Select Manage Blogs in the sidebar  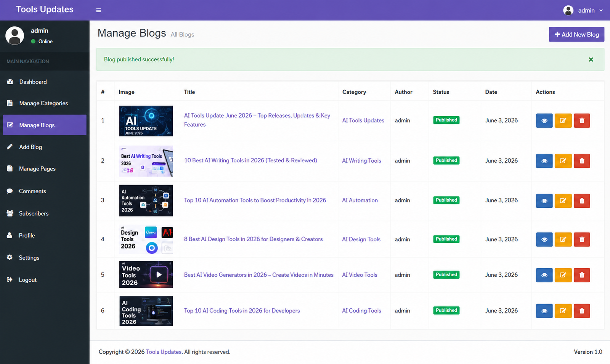pos(45,125)
